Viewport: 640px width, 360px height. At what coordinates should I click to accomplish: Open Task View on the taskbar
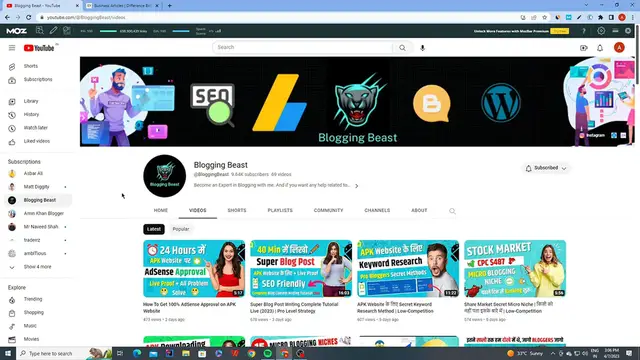[120, 353]
